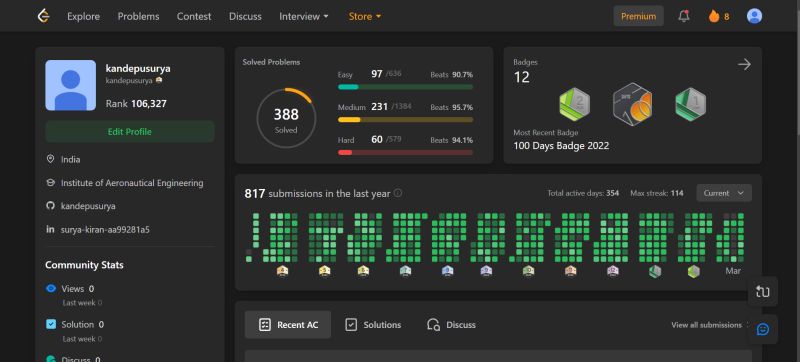The height and width of the screenshot is (362, 800).
Task: Expand the Current year dropdown
Action: click(x=723, y=193)
